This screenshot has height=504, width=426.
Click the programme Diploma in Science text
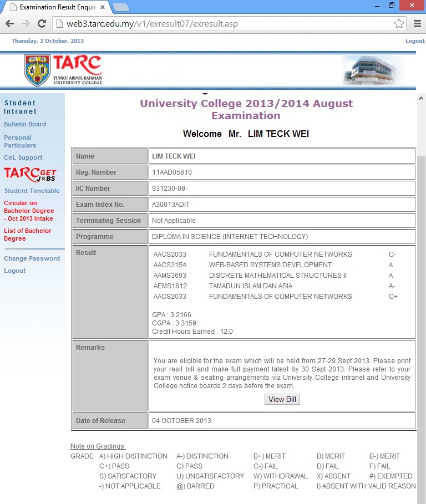point(230,237)
